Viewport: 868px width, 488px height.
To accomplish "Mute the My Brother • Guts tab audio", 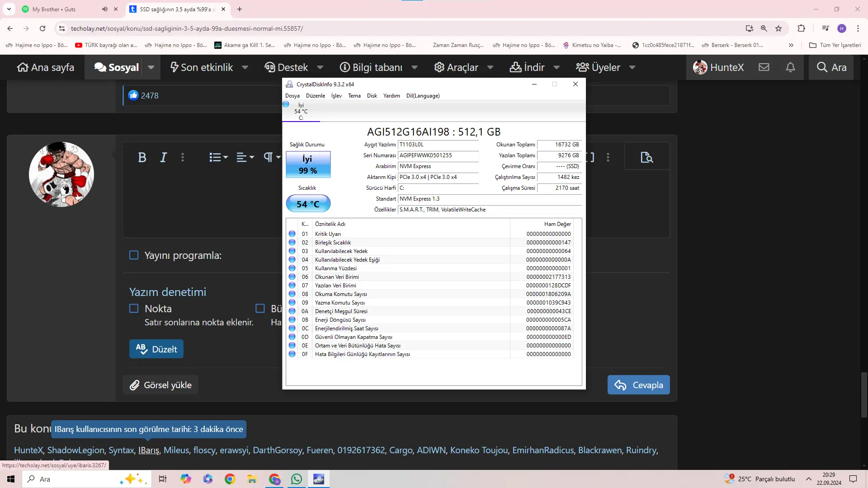I will 105,9.
